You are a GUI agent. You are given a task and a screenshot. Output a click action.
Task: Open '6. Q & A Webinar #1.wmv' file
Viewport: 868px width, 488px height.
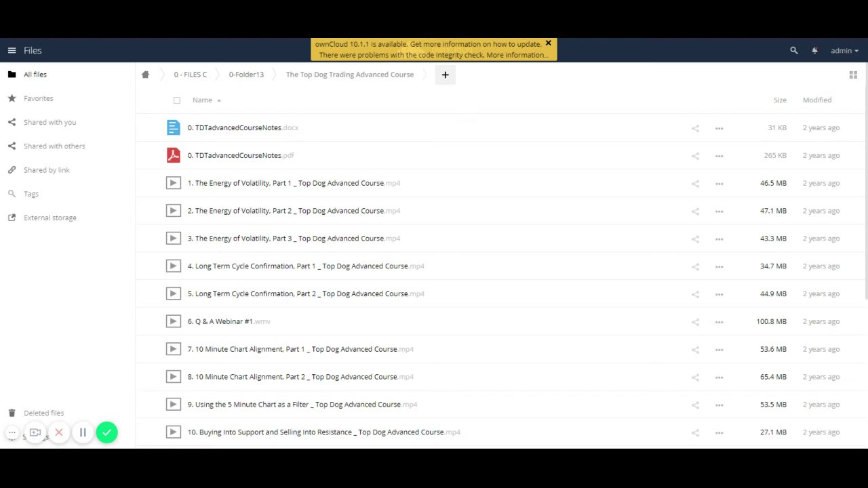click(x=229, y=321)
